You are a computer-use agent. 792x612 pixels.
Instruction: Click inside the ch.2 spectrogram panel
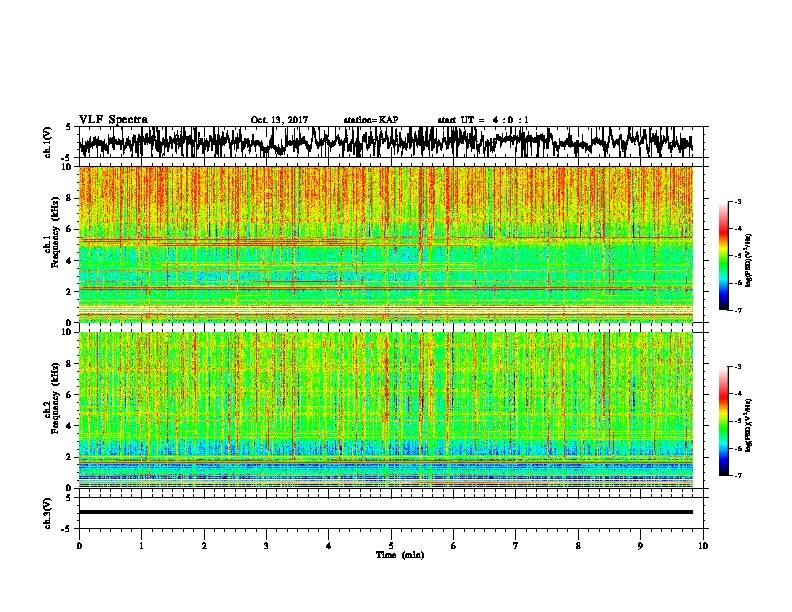(385, 410)
